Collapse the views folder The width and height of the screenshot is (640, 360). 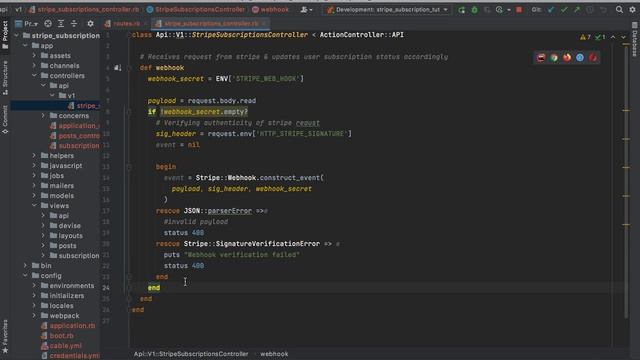[34, 206]
